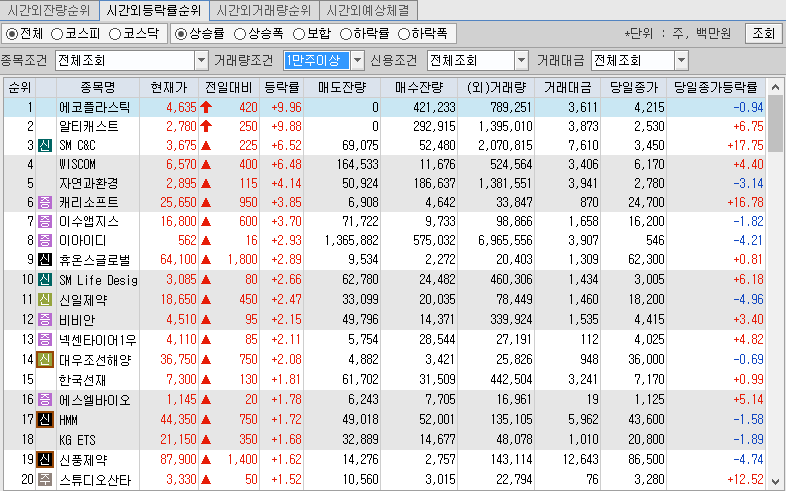
Task: Open the 종목조건 dropdown
Action: 202,61
